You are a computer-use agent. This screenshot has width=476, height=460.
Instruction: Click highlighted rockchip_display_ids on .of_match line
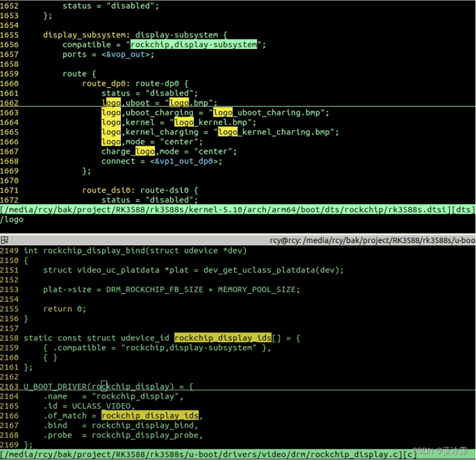pos(150,415)
